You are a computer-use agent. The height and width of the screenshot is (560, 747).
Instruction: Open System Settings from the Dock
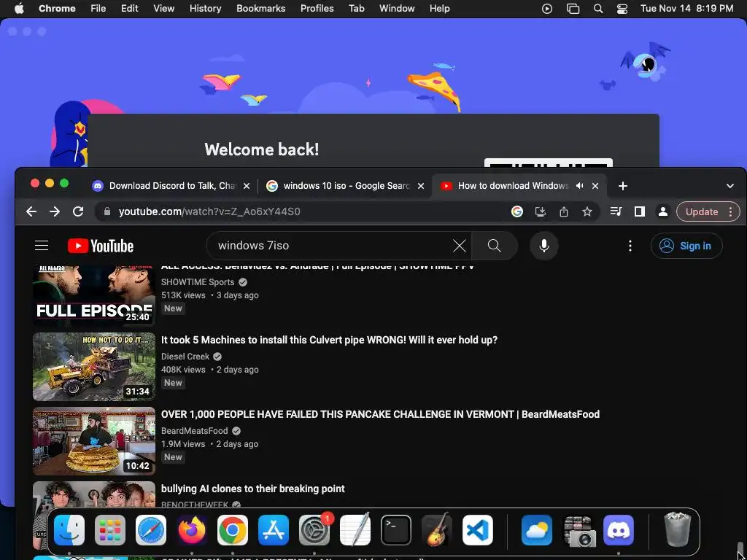pos(314,530)
